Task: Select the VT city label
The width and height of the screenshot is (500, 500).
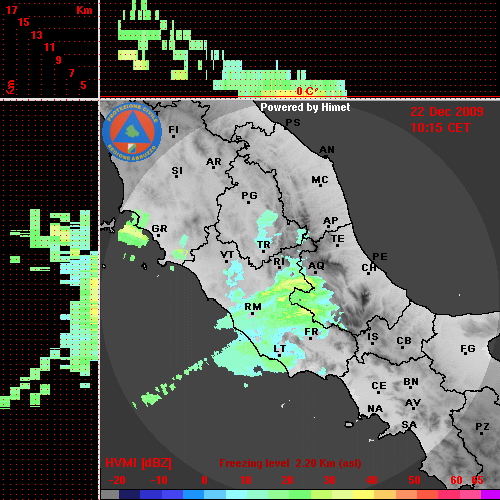Action: (227, 255)
